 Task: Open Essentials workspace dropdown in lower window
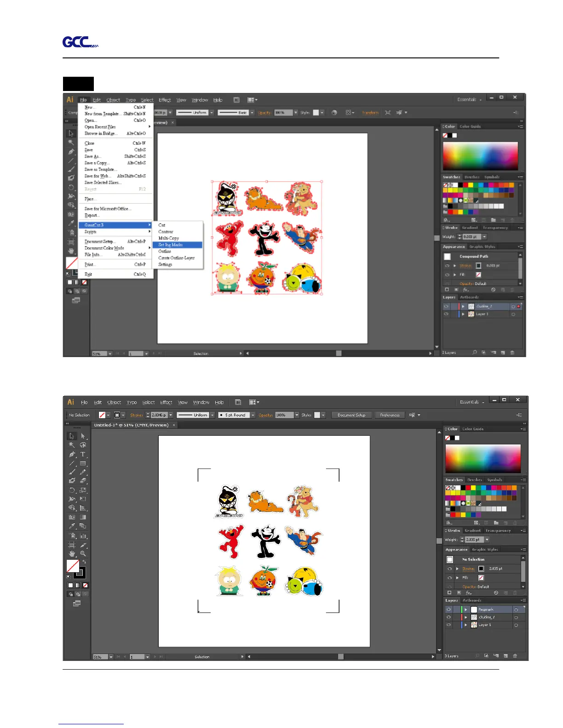[472, 402]
